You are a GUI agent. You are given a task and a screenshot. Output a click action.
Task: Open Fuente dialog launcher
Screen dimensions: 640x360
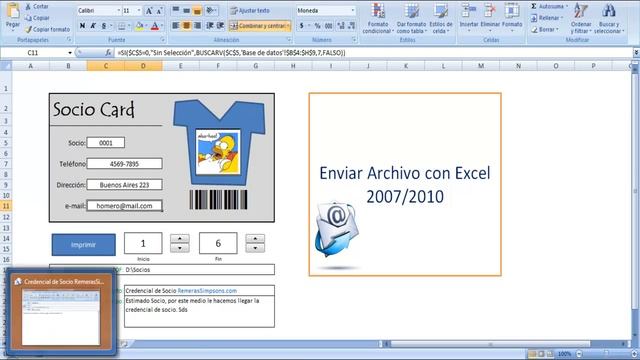[x=162, y=40]
